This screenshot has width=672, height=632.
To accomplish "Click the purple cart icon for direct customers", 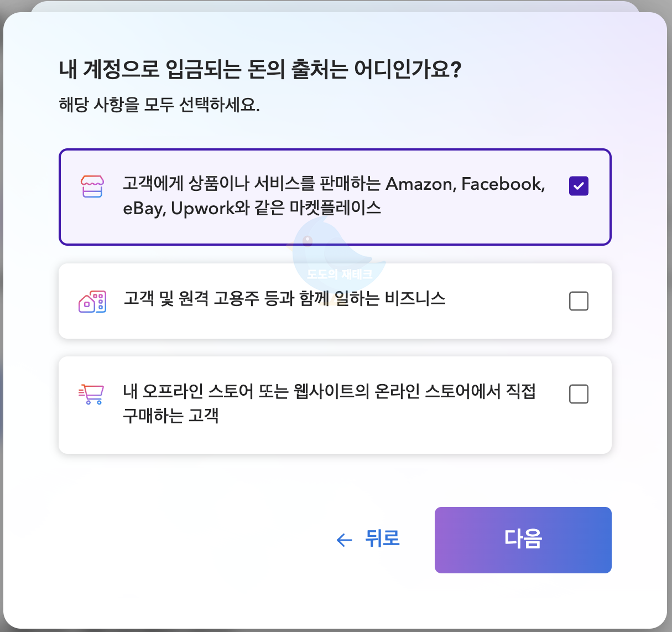I will pyautogui.click(x=92, y=393).
